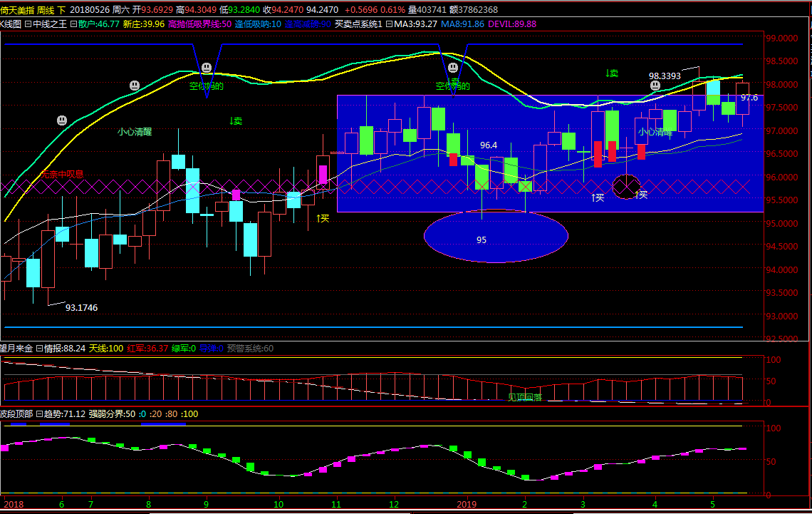
Task: Click the 93.1746 low price label
Action: (81, 307)
